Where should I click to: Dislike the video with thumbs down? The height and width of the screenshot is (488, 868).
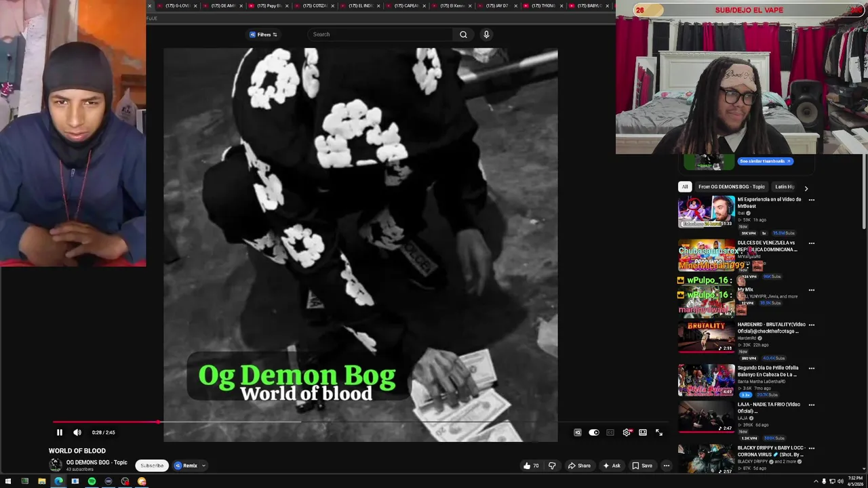point(552,466)
